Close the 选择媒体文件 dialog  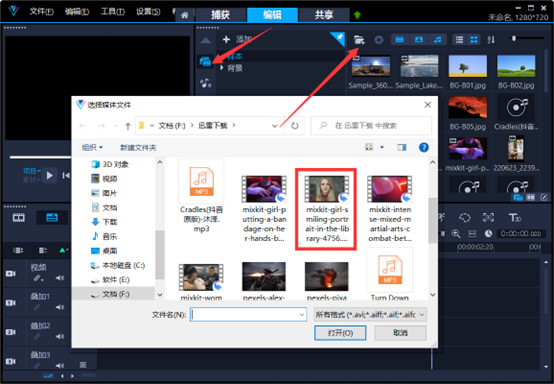point(428,105)
